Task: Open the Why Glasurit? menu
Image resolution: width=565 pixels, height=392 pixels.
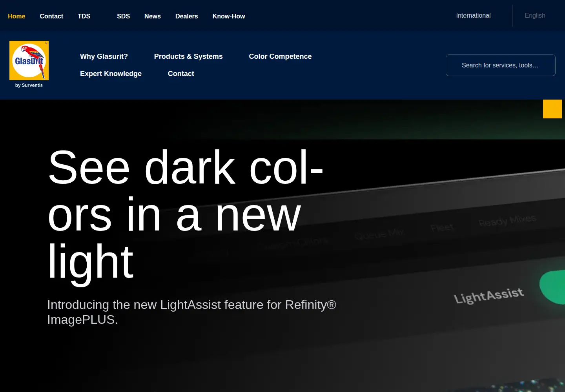Action: [104, 56]
